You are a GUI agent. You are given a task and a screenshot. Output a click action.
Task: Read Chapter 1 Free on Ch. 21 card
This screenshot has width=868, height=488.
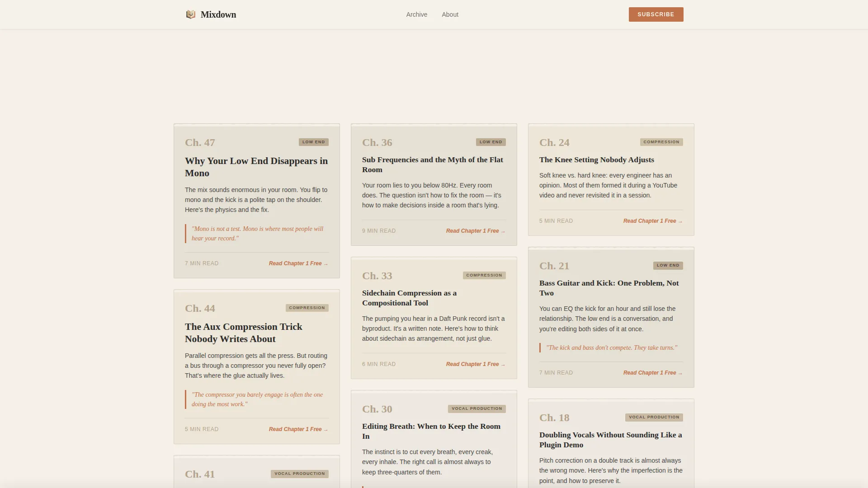click(x=653, y=373)
